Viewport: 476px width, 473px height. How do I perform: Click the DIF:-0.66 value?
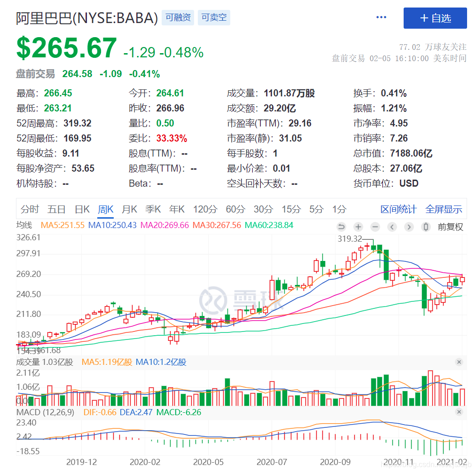pyautogui.click(x=100, y=412)
